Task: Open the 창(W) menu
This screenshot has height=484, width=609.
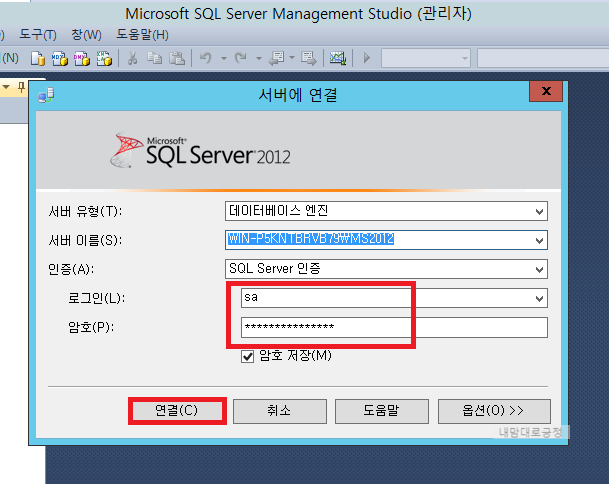Action: (x=86, y=35)
